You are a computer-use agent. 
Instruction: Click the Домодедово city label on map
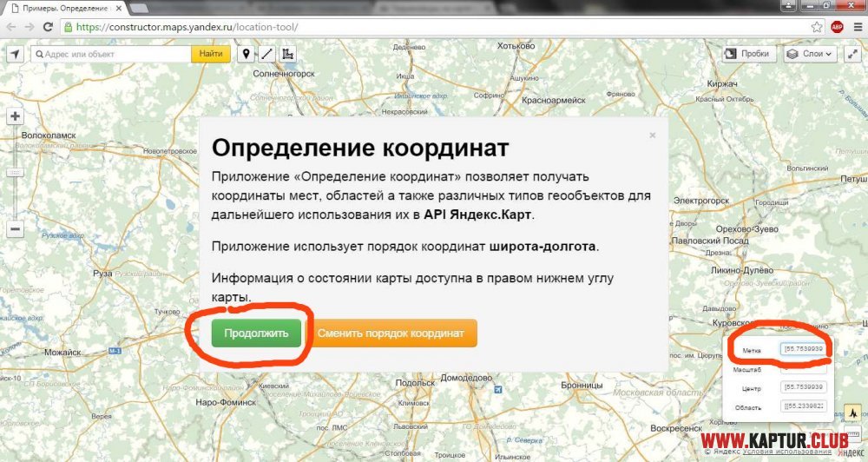pos(466,378)
